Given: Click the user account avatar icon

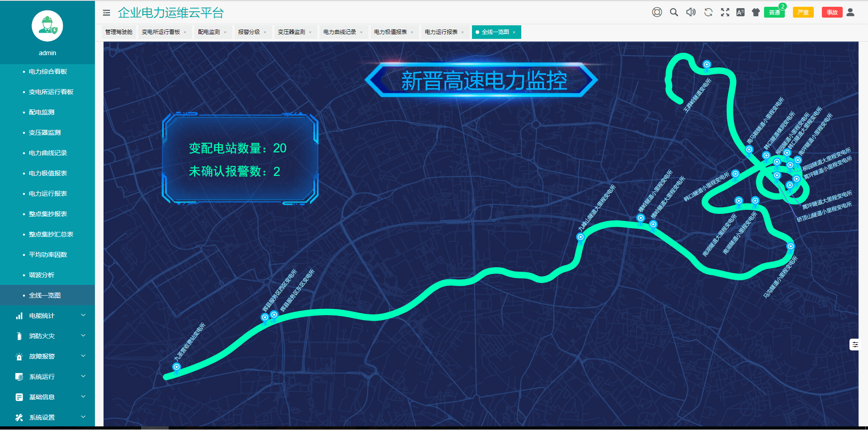Looking at the screenshot, I should pos(850,12).
